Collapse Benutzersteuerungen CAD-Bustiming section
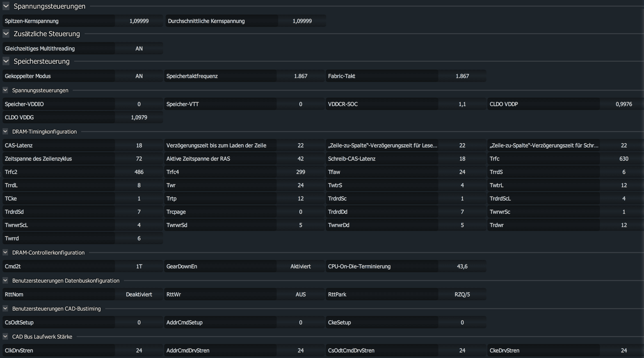Image resolution: width=644 pixels, height=358 pixels. 5,309
